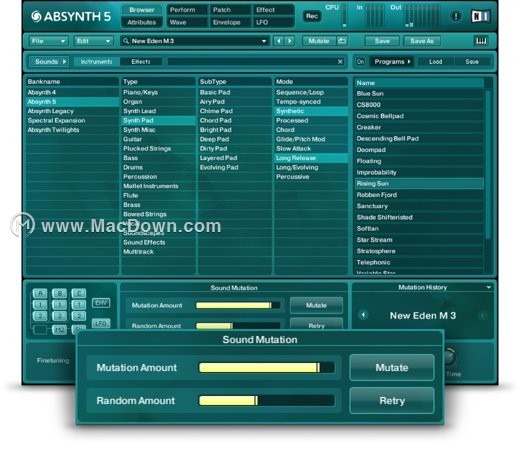This screenshot has width=520, height=450.
Task: Select oscillator module B in patch overview
Action: [x=60, y=293]
